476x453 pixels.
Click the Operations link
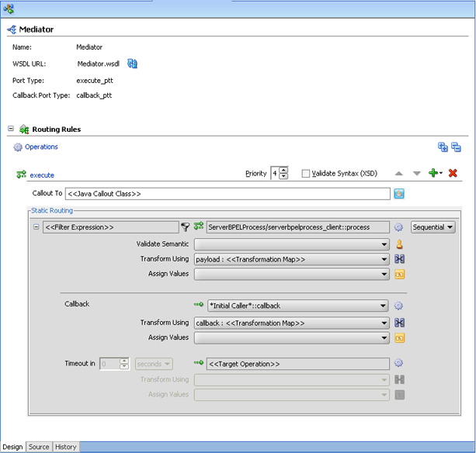(x=41, y=147)
